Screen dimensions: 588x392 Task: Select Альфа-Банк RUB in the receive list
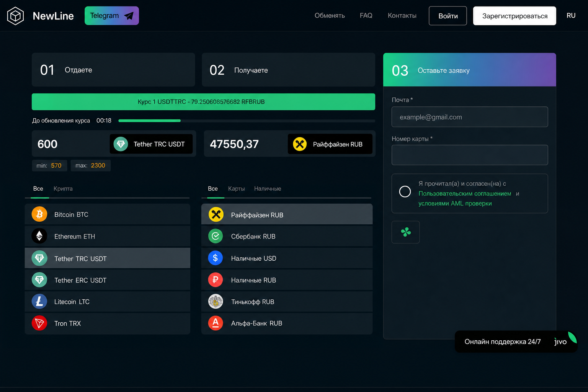pyautogui.click(x=287, y=323)
